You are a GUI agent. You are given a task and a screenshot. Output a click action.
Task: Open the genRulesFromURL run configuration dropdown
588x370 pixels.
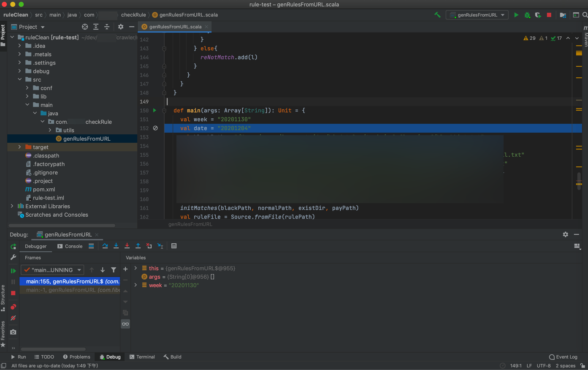tap(477, 15)
